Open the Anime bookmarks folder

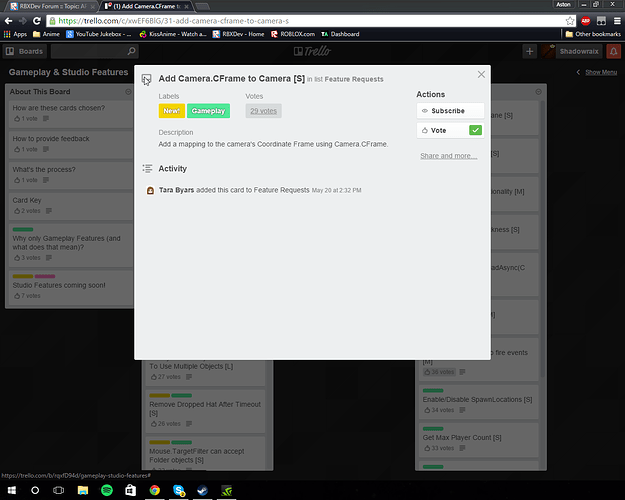[x=46, y=34]
